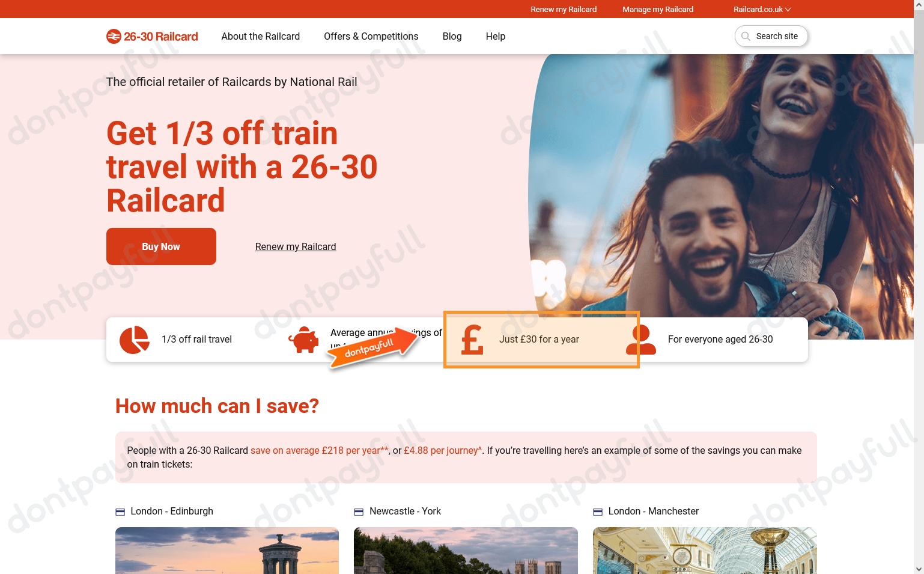Image resolution: width=924 pixels, height=574 pixels.
Task: Expand the Railcard.co.uk dropdown
Action: click(x=762, y=9)
